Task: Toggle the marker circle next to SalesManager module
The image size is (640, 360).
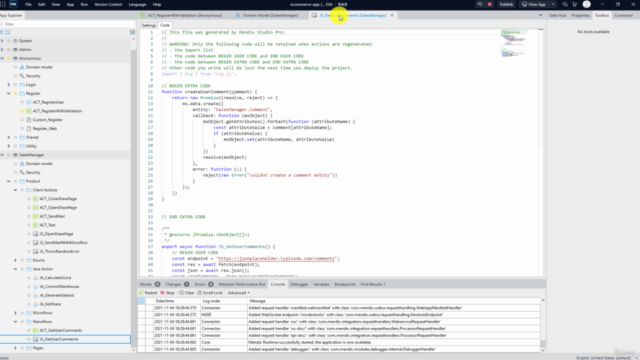Action: pos(9,155)
